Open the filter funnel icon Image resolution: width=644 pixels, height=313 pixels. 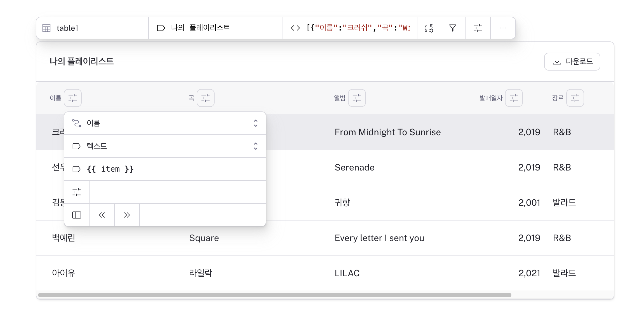[x=453, y=28]
